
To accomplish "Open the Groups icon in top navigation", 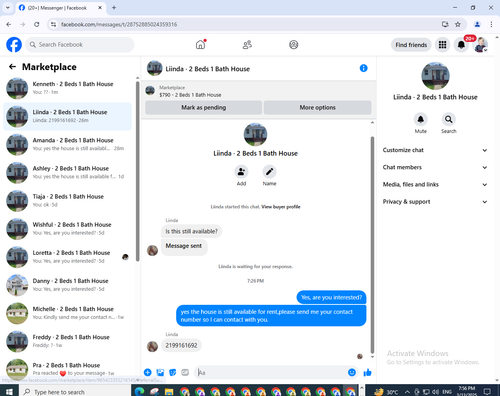I will [x=294, y=44].
